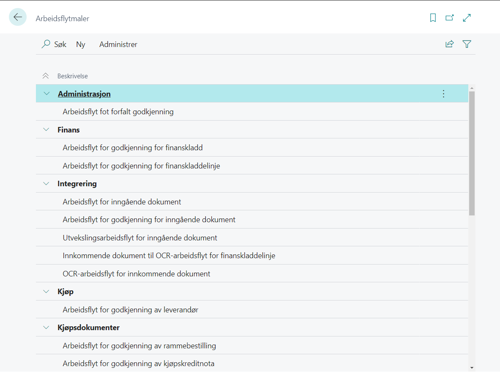Click the Beskrivelse column header

[73, 76]
